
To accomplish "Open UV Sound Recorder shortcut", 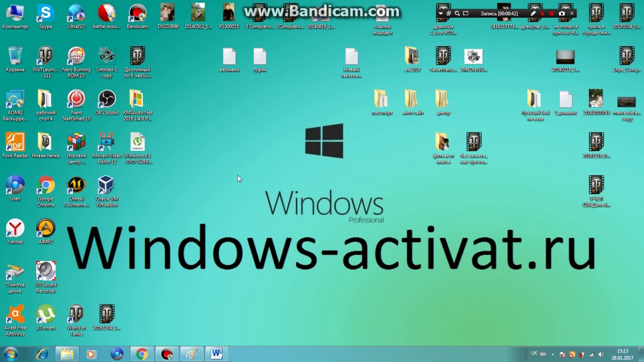I will tap(45, 278).
